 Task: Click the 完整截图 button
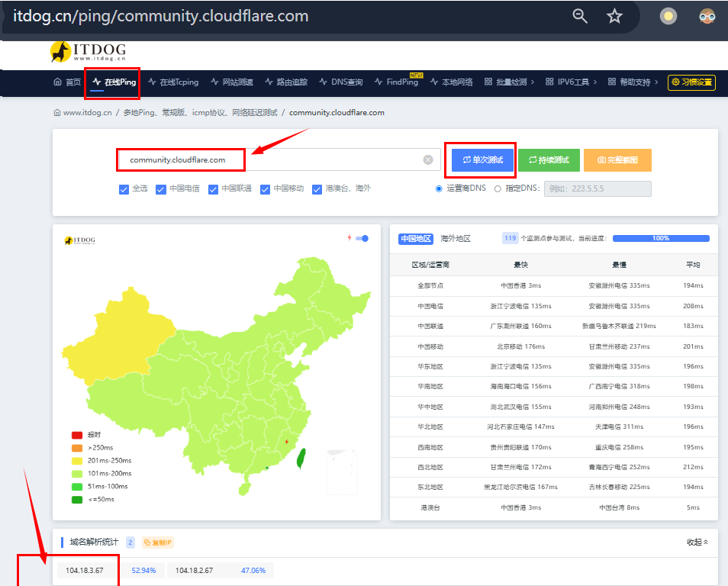pyautogui.click(x=617, y=160)
